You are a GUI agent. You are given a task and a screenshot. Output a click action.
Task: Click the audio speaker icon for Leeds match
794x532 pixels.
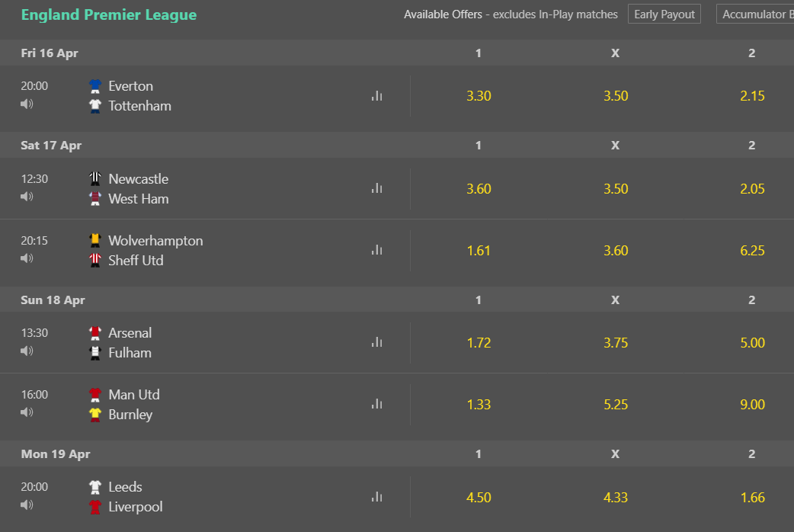tap(27, 505)
